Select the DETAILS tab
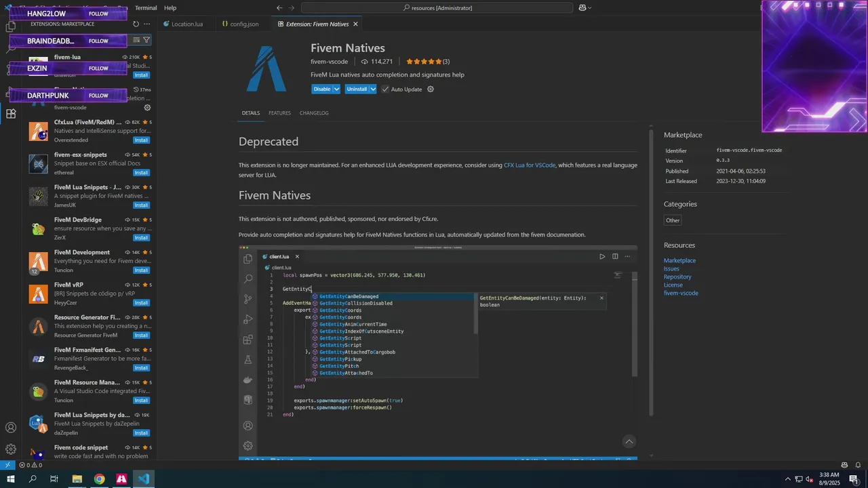The height and width of the screenshot is (488, 868). 251,113
